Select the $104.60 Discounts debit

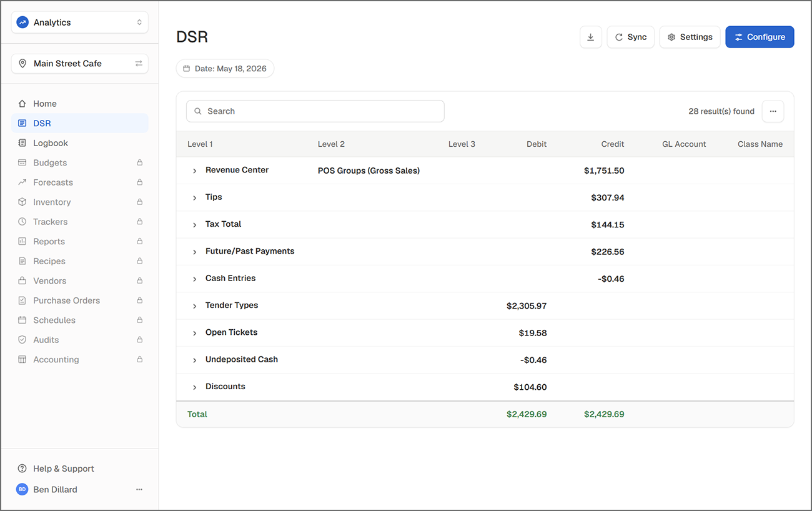tap(530, 387)
